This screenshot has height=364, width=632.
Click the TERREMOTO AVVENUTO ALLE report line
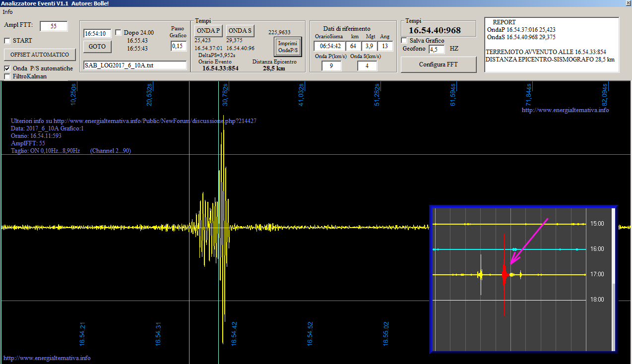coord(546,52)
